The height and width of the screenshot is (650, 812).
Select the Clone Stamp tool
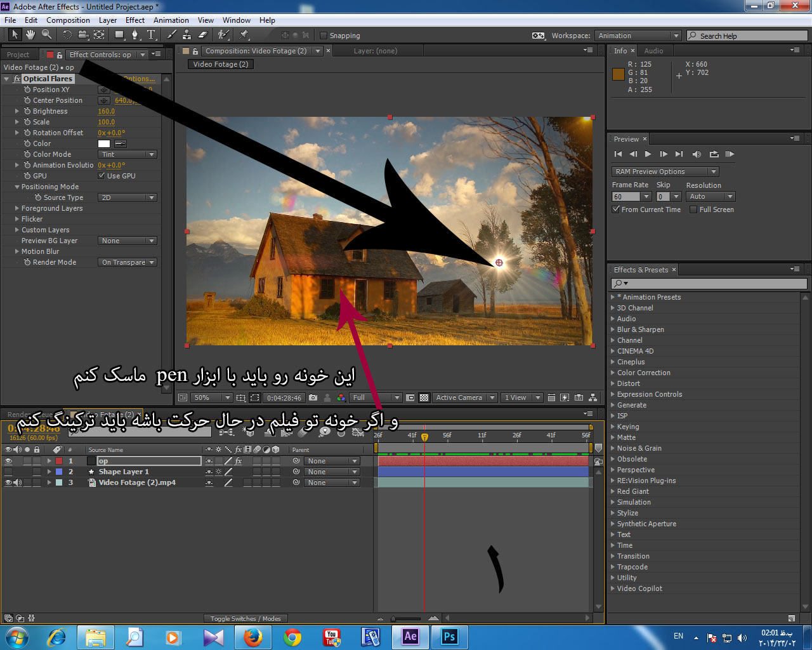187,34
